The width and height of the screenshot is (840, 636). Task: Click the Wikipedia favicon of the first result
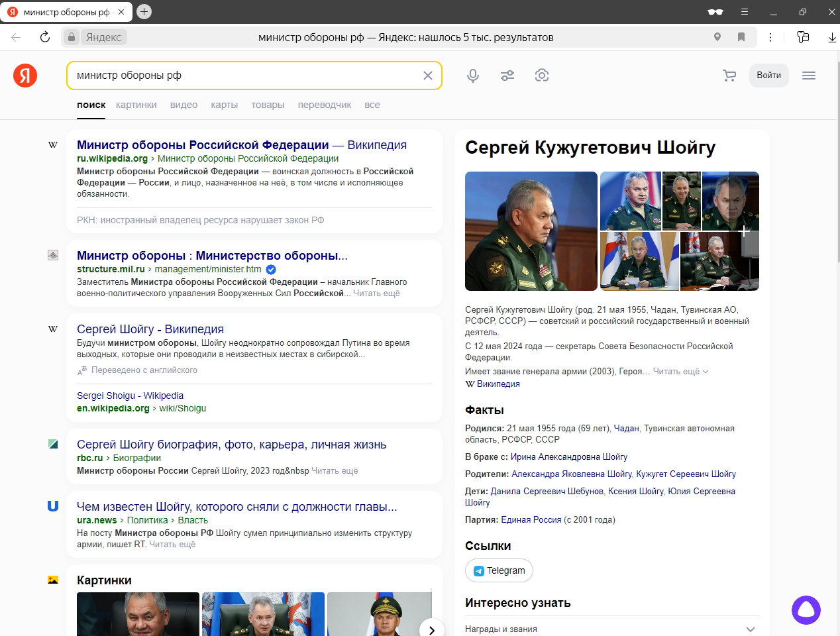coord(53,144)
